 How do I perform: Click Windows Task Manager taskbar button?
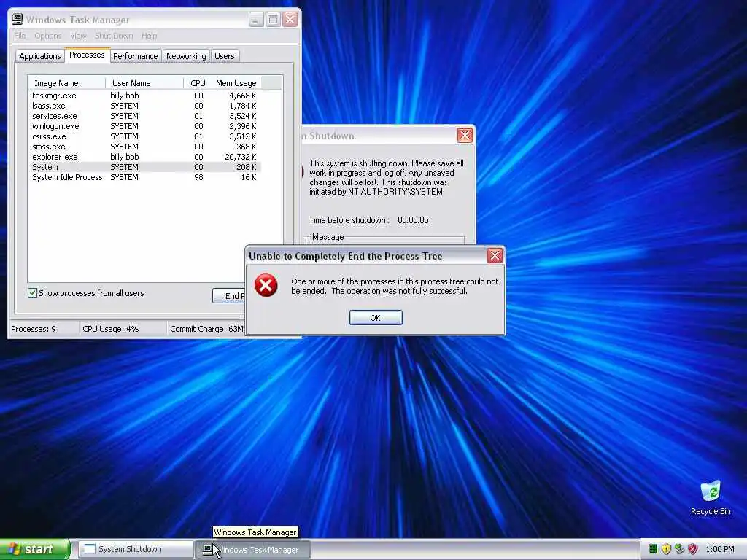(x=253, y=550)
